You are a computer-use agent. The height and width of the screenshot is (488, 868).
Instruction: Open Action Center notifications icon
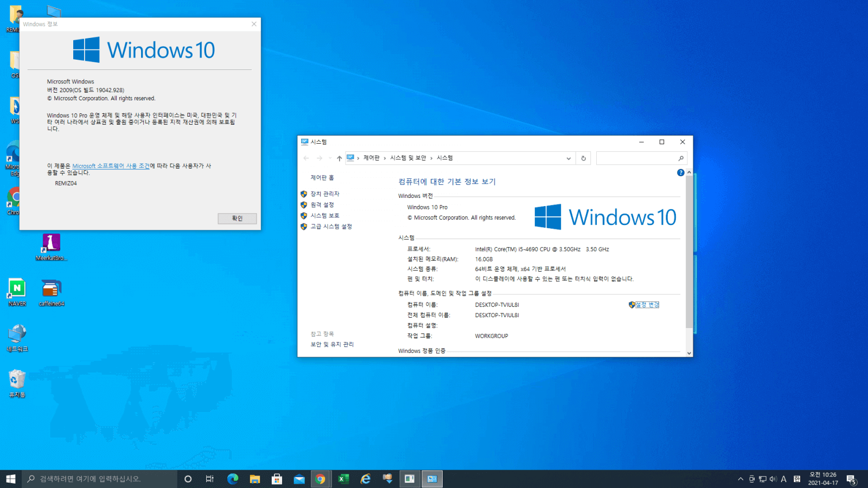point(851,479)
